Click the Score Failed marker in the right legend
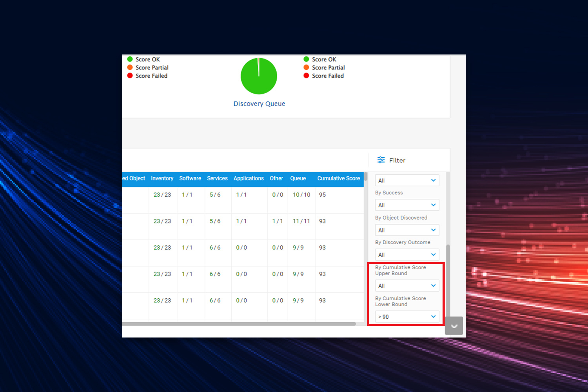588x392 pixels. (x=306, y=76)
